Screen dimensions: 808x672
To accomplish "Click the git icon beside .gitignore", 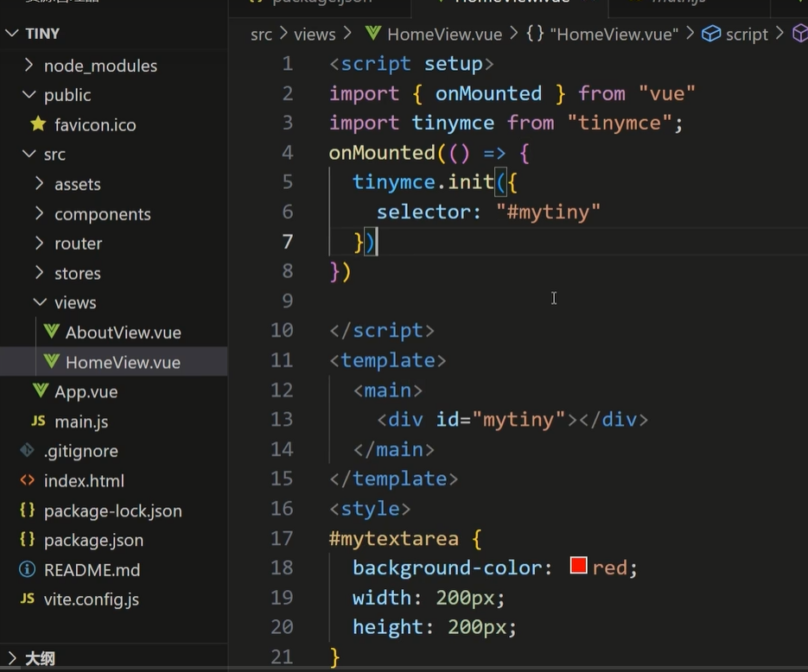I will coord(28,451).
